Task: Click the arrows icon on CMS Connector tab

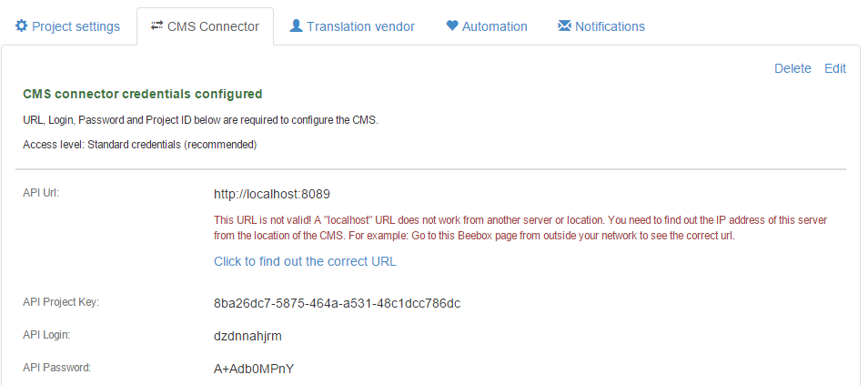Action: click(x=157, y=26)
